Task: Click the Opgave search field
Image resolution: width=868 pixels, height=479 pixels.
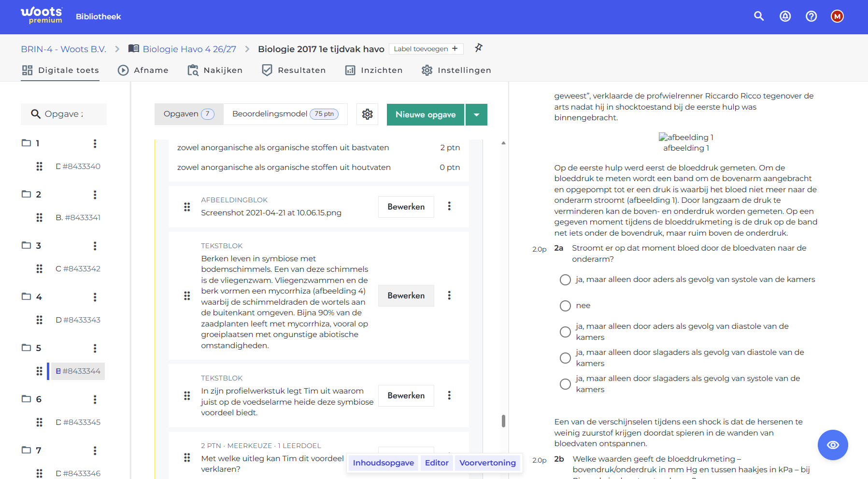Action: 64,114
